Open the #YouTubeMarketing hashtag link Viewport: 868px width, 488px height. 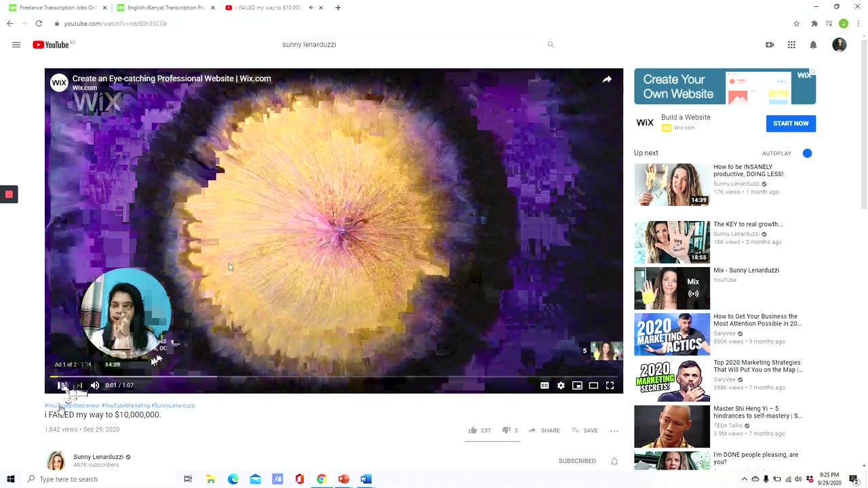(125, 405)
